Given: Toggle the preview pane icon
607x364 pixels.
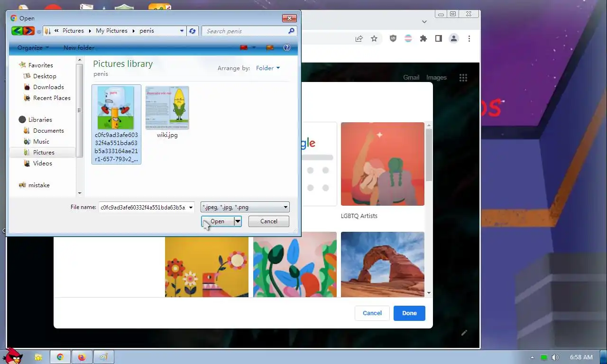Looking at the screenshot, I should point(270,47).
